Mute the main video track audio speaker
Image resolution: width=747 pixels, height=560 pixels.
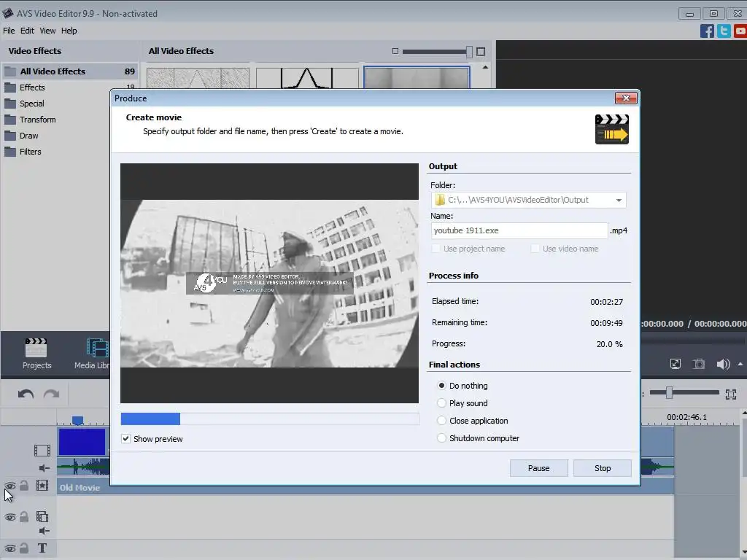click(x=44, y=468)
